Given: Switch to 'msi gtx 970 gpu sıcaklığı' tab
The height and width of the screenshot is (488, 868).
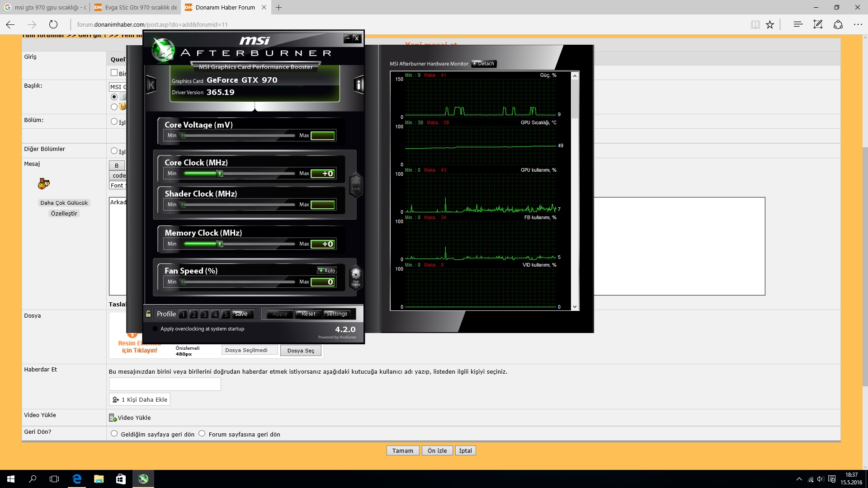Looking at the screenshot, I should (45, 7).
